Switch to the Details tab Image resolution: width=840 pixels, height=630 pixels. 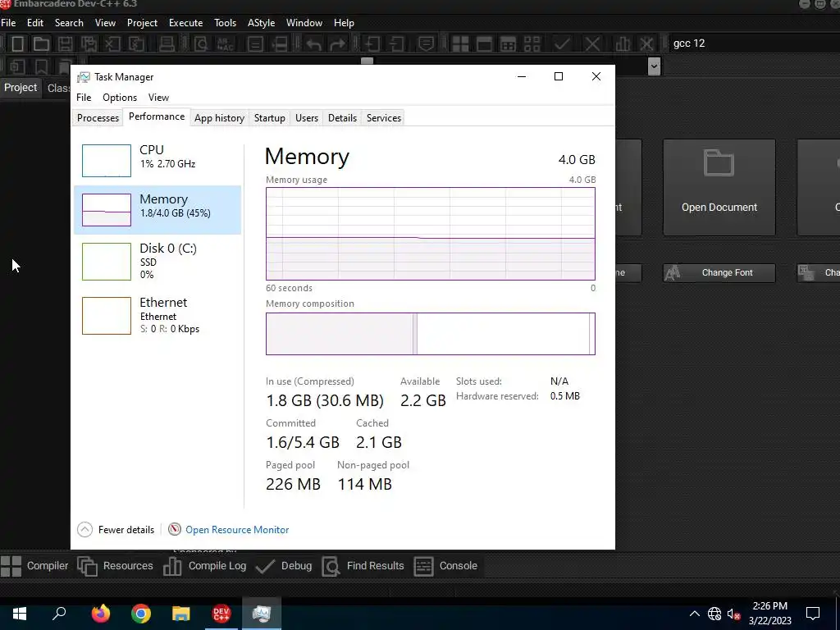(342, 118)
